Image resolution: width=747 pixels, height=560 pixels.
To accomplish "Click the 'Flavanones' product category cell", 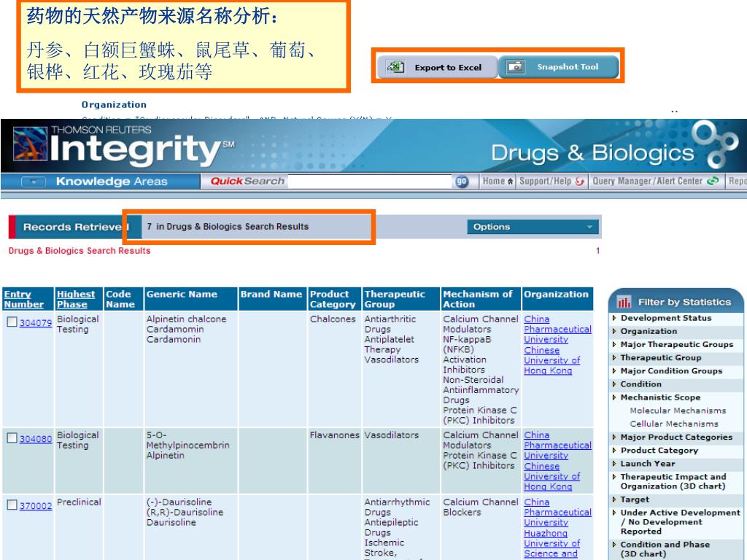I will pyautogui.click(x=334, y=435).
